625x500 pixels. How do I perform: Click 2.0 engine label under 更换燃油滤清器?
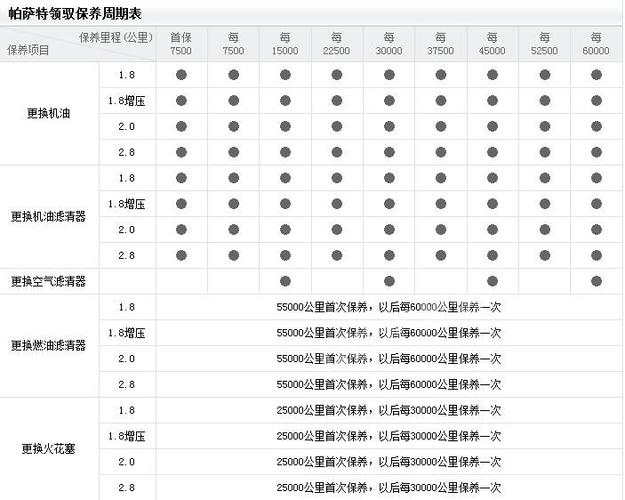tap(127, 359)
